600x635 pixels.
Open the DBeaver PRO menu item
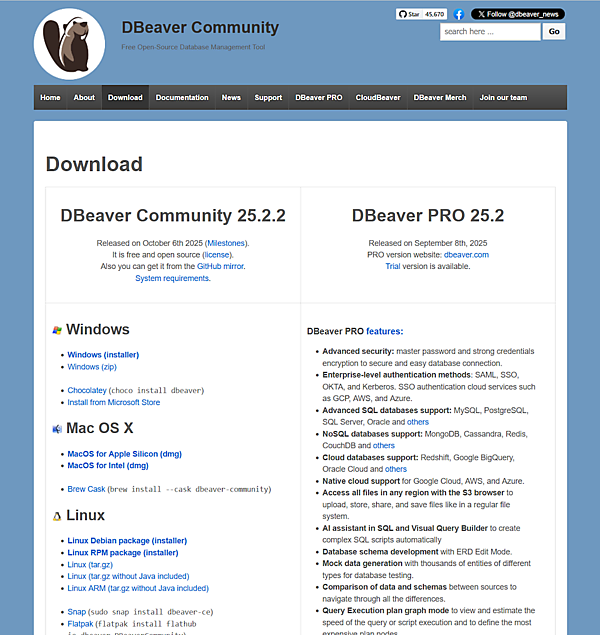318,98
